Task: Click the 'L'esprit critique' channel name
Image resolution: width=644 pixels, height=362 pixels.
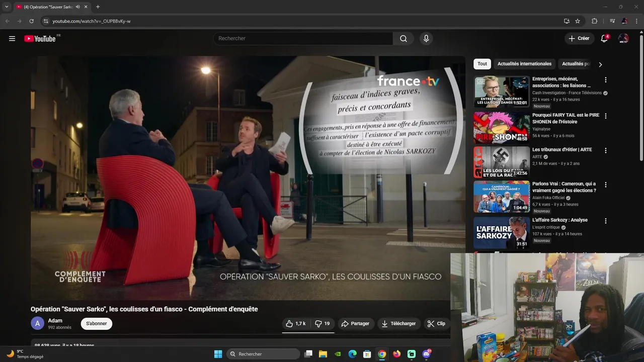Action: pyautogui.click(x=546, y=227)
